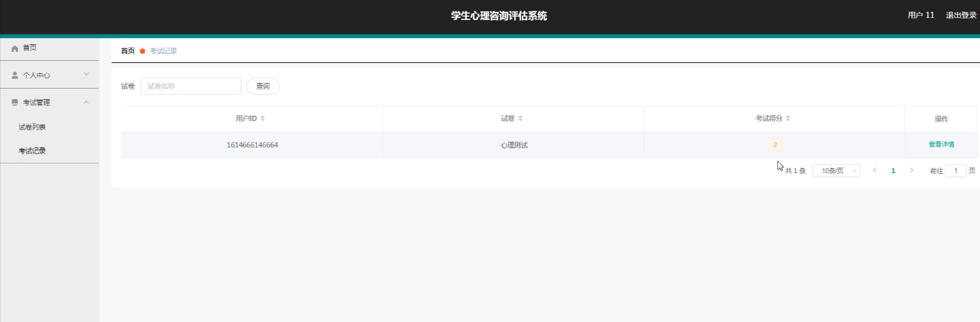Image resolution: width=980 pixels, height=322 pixels.
Task: Focus the 试卷名称 search input
Action: click(x=191, y=86)
